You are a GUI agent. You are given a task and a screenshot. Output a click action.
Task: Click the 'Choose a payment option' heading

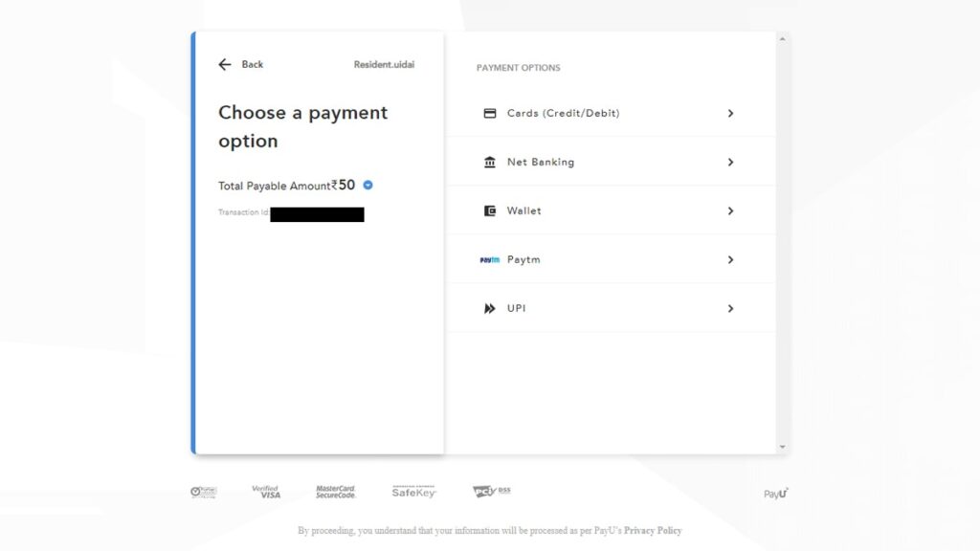point(303,127)
